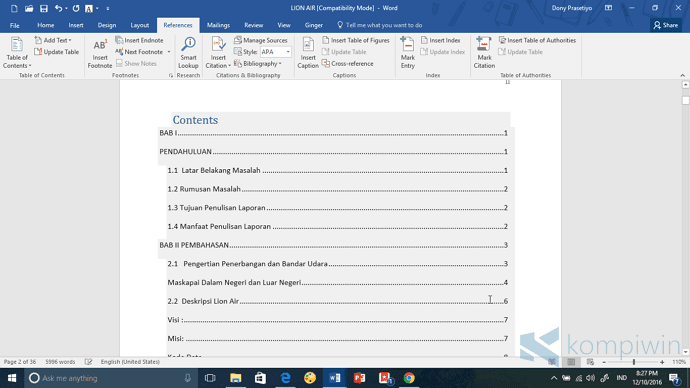Click Insert Endnote

(139, 40)
